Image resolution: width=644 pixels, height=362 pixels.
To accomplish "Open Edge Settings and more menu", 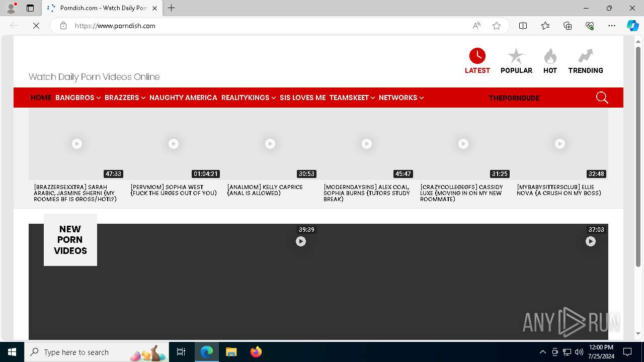I will (x=612, y=26).
